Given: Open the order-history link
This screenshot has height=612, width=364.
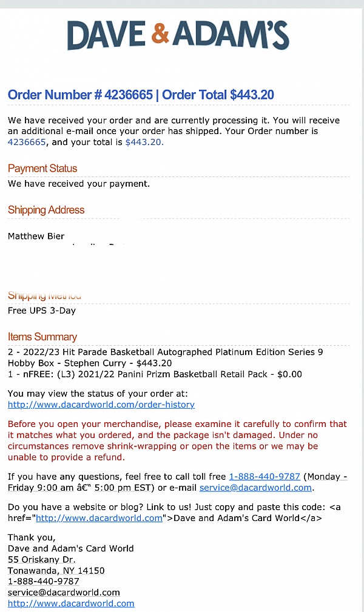Looking at the screenshot, I should (101, 405).
